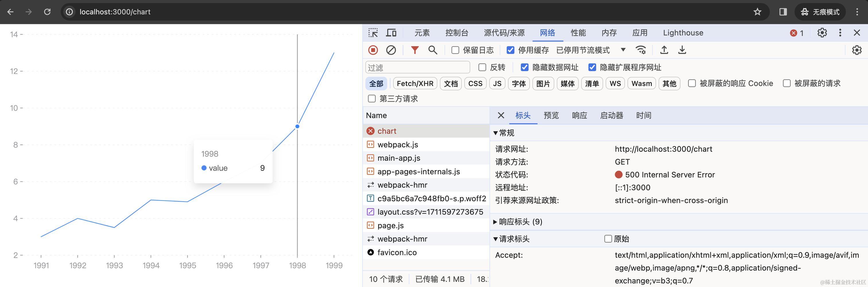Click the 无痕模式 incognito indicator
Image resolution: width=868 pixels, height=287 pixels.
[820, 12]
